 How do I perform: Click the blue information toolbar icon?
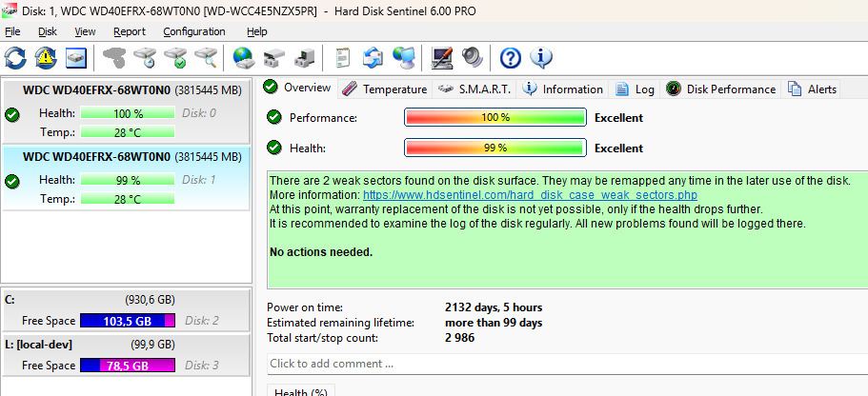541,58
